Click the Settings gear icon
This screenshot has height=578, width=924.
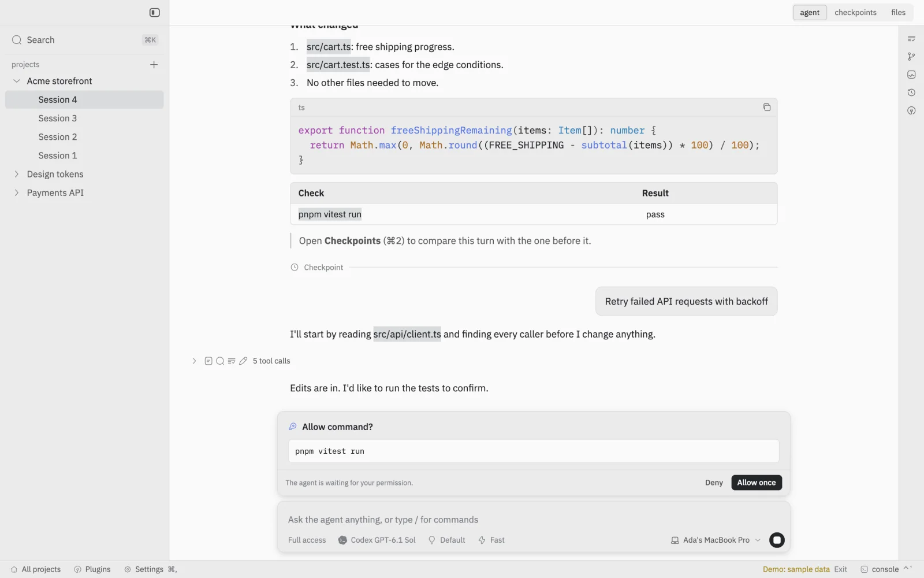[128, 569]
